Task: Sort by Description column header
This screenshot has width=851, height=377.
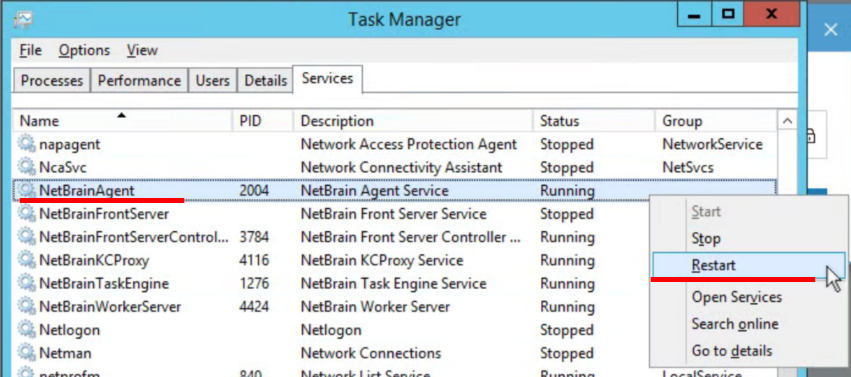Action: [x=414, y=120]
